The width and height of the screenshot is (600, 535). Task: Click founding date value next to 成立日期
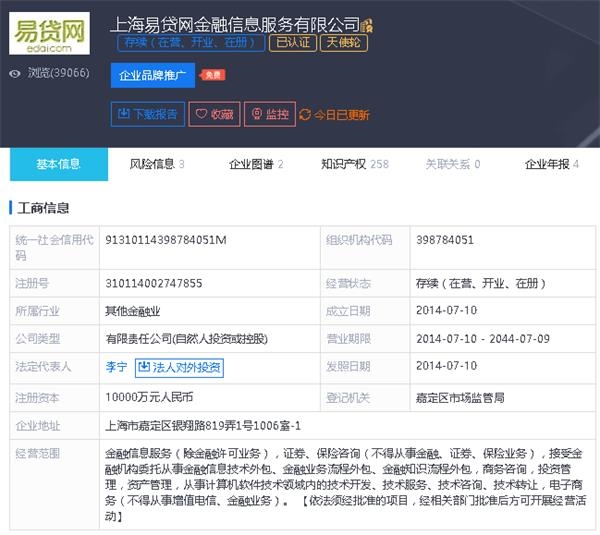coord(447,310)
